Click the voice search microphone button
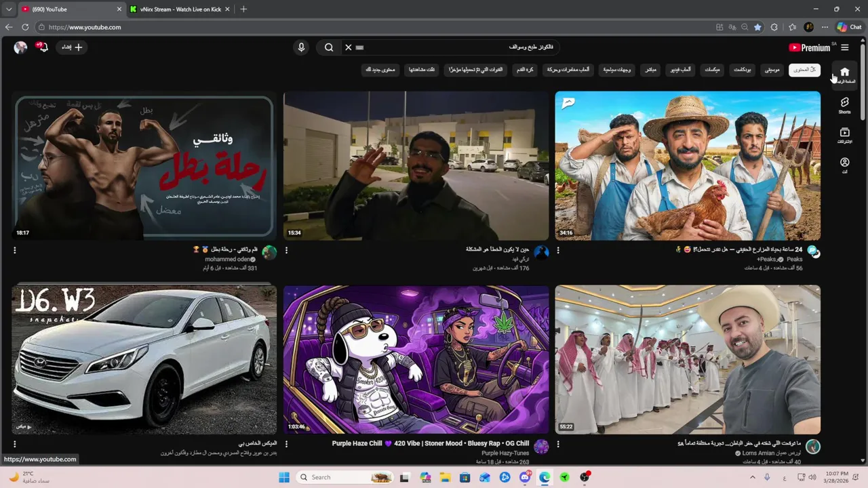Image resolution: width=868 pixels, height=488 pixels. 301,47
